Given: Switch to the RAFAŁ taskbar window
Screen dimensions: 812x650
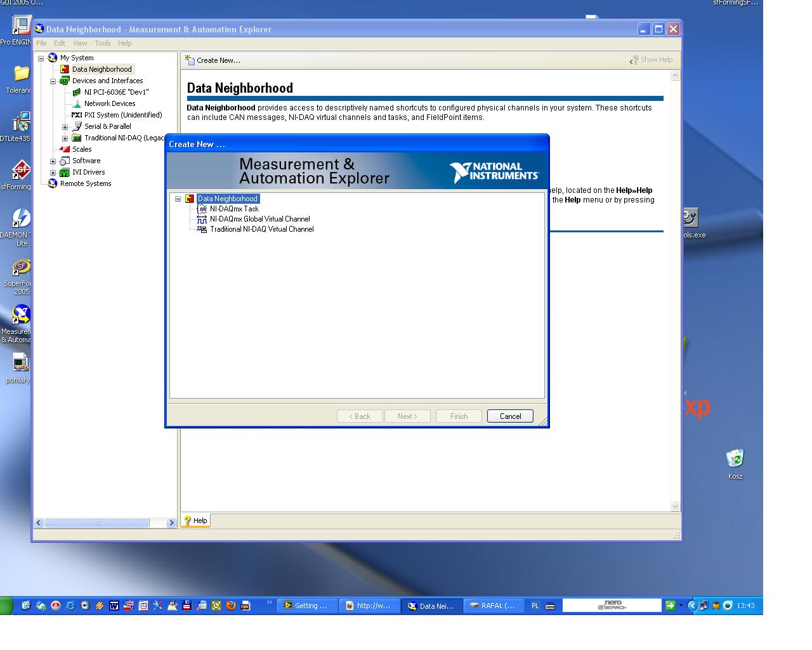Looking at the screenshot, I should point(493,606).
